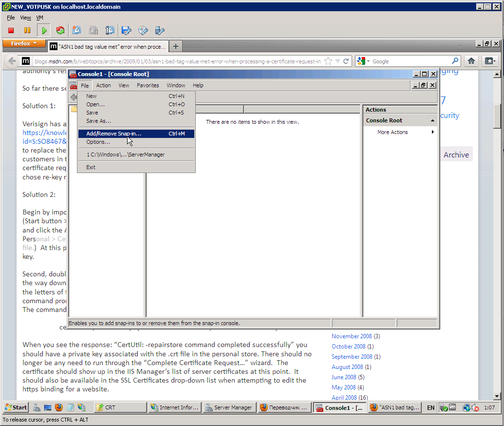Take a VM snapshot
Screen dimensions: 504x426
76,31
